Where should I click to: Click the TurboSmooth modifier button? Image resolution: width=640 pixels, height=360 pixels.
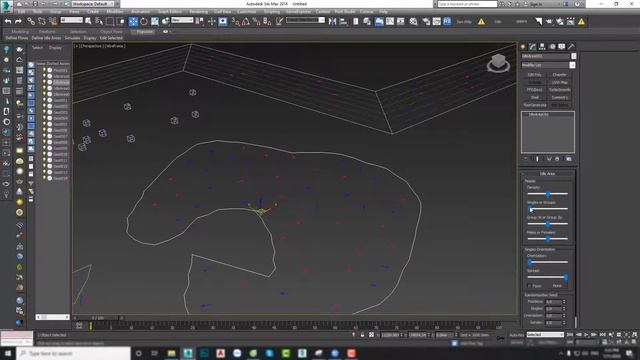(x=560, y=90)
